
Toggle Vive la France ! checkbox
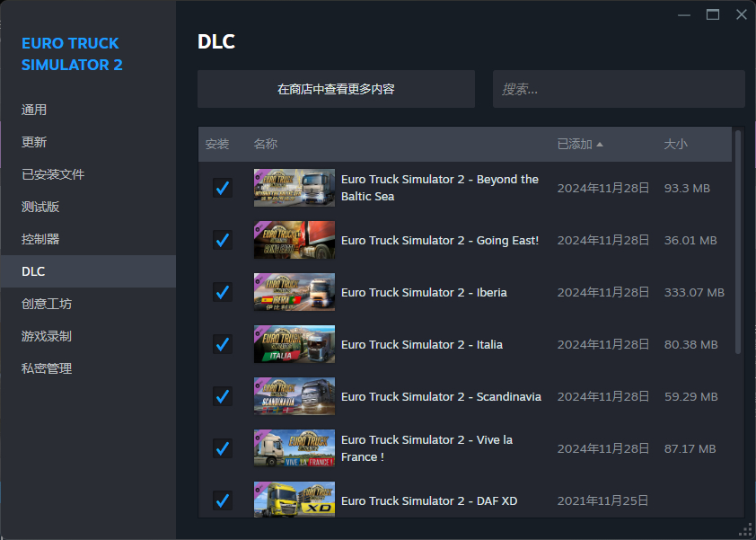point(223,448)
